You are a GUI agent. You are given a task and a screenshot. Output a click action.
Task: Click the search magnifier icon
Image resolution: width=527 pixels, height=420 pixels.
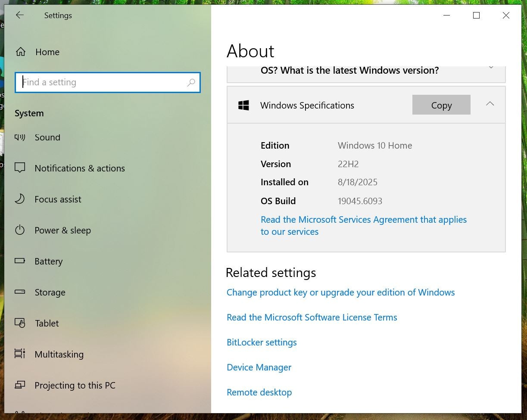click(191, 82)
